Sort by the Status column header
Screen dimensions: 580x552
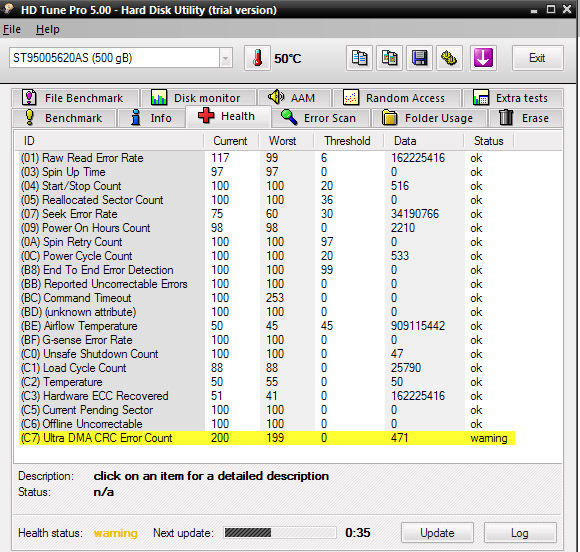click(489, 141)
